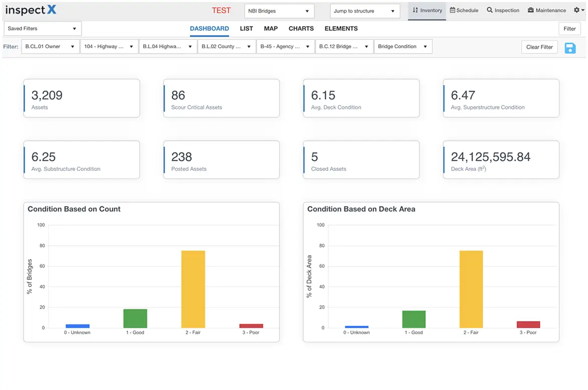Open the Bridge Condition filter dropdown
This screenshot has height=390, width=588.
click(x=402, y=46)
